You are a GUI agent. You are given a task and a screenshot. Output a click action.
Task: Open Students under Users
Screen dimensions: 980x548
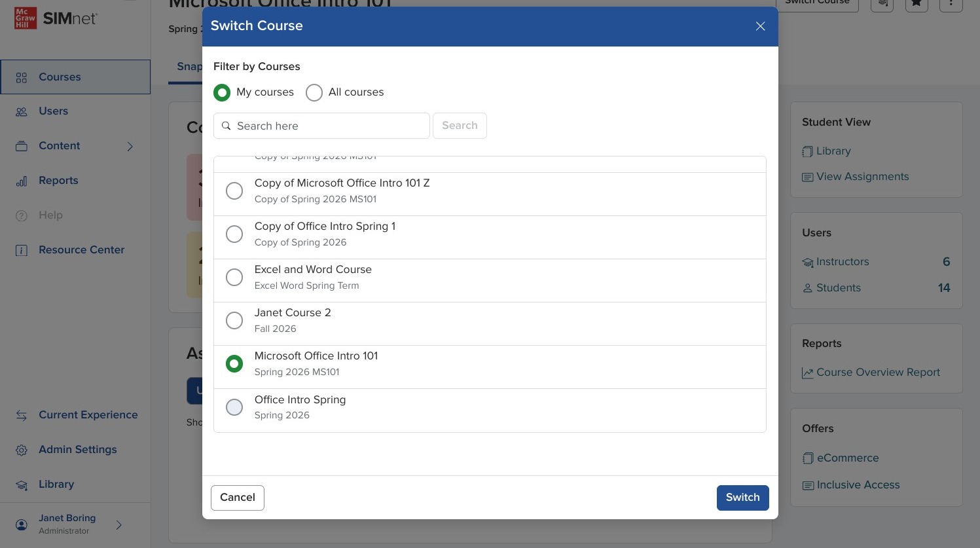click(839, 288)
